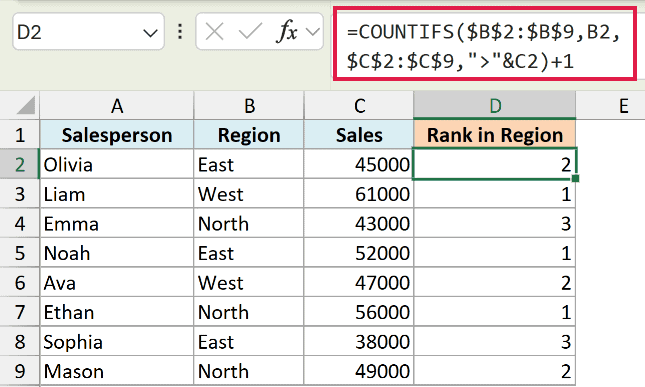Select the cell containing Ethan
This screenshot has width=645, height=387.
117,312
